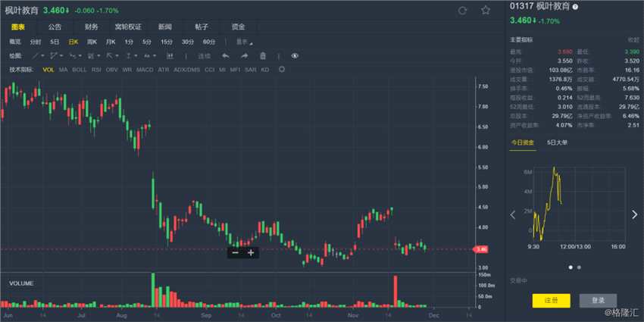
Task: Select the vertical range drawing tool
Action: click(129, 56)
